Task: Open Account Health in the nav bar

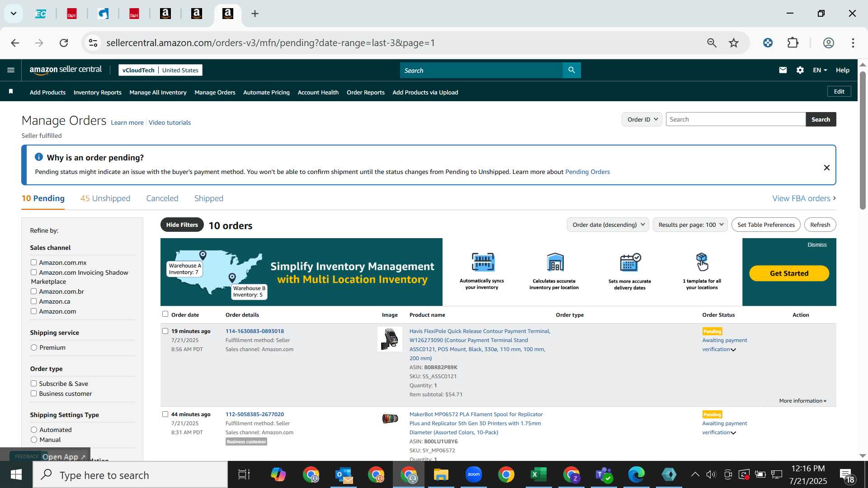Action: tap(318, 92)
